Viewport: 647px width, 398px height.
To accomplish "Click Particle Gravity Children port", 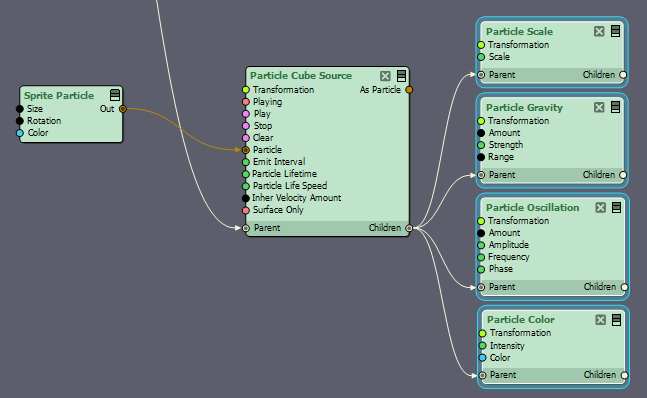I will pyautogui.click(x=623, y=175).
